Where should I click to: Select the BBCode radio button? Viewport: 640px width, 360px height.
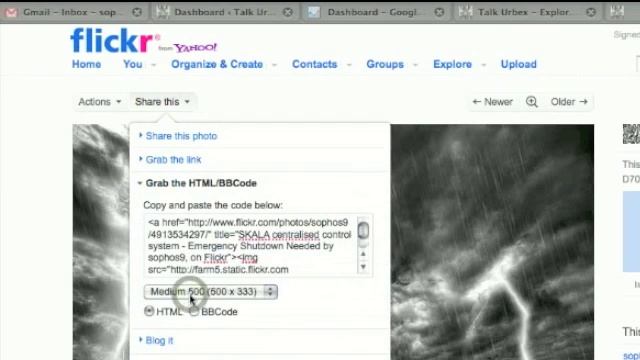[x=194, y=311]
